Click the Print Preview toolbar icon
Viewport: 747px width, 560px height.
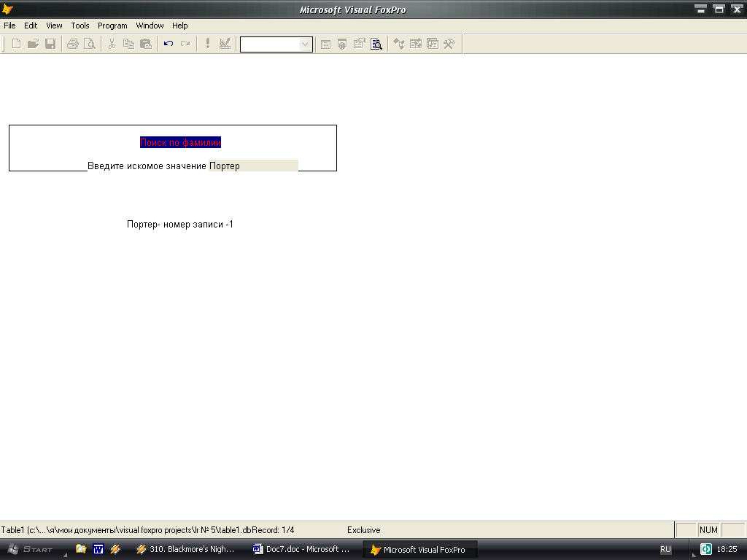[90, 44]
